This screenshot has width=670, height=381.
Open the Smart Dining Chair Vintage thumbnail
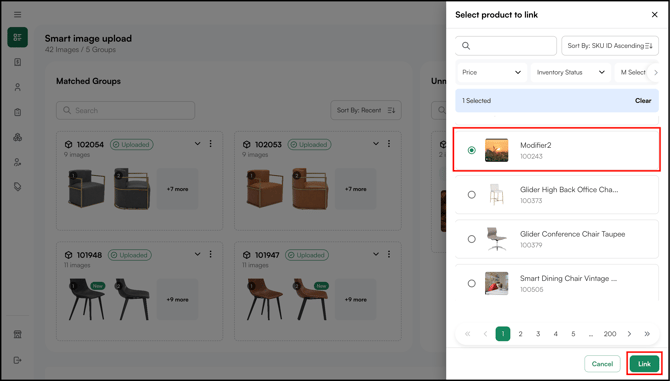click(497, 283)
